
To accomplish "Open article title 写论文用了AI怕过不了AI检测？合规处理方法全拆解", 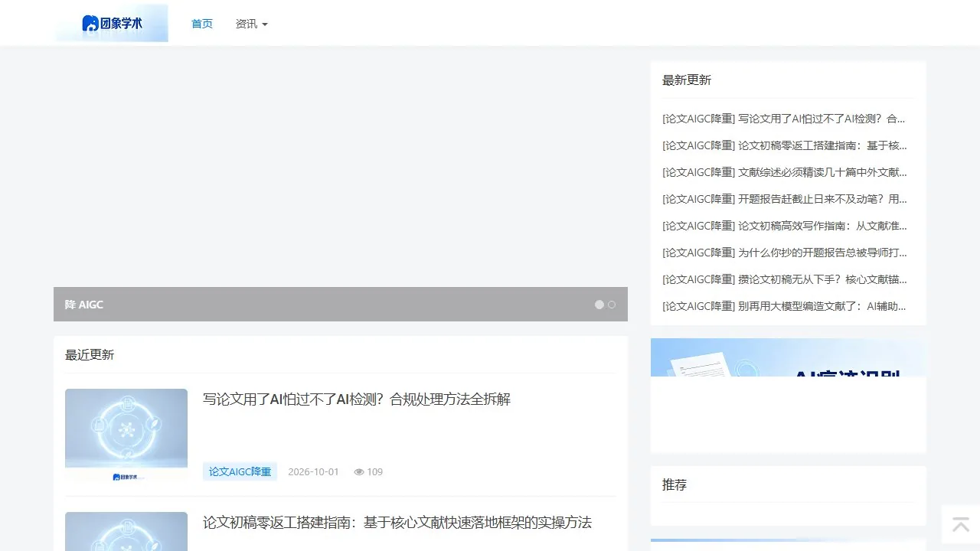I will [x=357, y=399].
